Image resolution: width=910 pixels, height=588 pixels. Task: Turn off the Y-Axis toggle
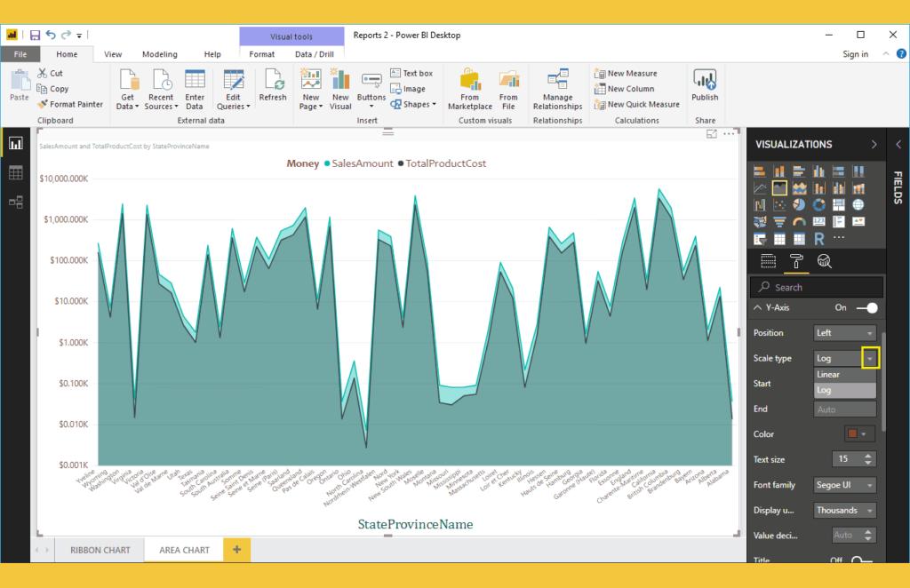click(x=867, y=307)
